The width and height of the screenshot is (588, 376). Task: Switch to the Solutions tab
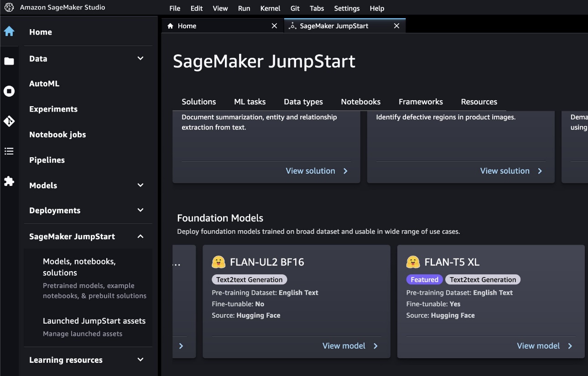(199, 102)
